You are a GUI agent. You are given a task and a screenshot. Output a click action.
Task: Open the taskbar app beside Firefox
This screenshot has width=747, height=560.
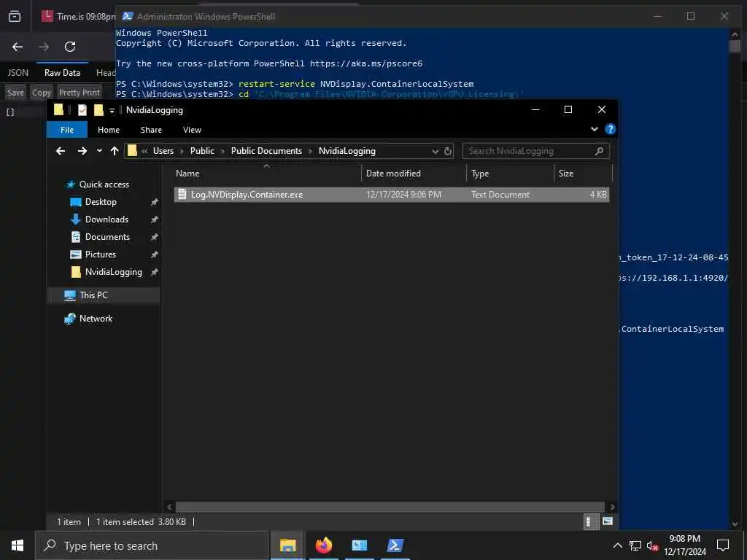[x=359, y=545]
